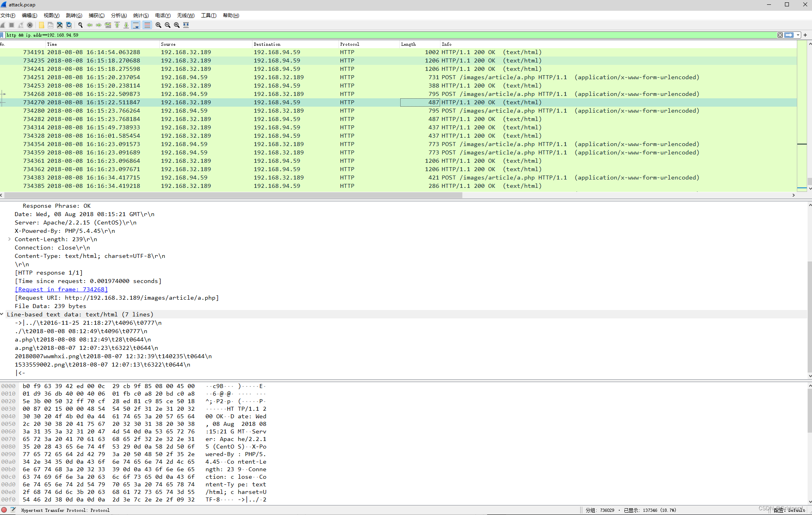Select packet 734314 at 16:15:49 row
The width and height of the screenshot is (812, 515).
[398, 127]
